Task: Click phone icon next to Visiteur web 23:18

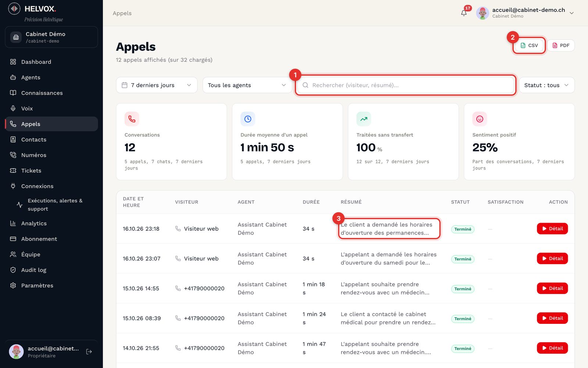Action: tap(178, 229)
